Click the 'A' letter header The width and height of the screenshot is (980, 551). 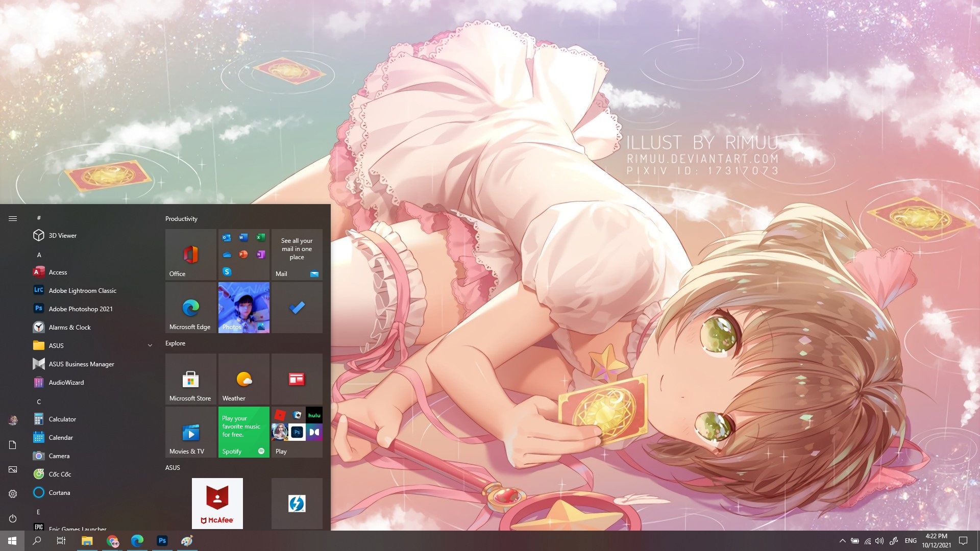click(x=39, y=255)
